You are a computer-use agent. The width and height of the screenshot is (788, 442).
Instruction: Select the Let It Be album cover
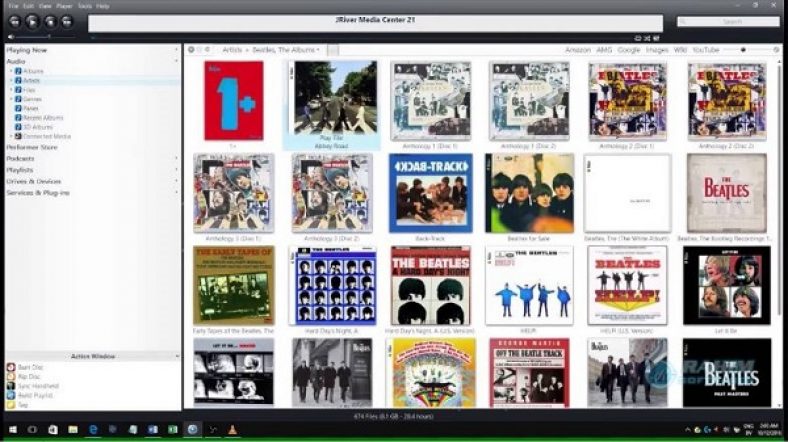coord(727,285)
